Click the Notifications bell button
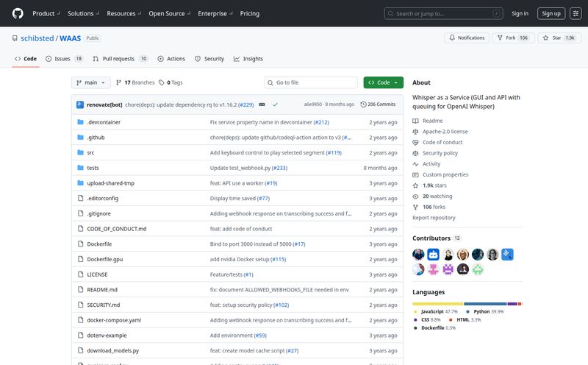This screenshot has width=588, height=365. (467, 38)
